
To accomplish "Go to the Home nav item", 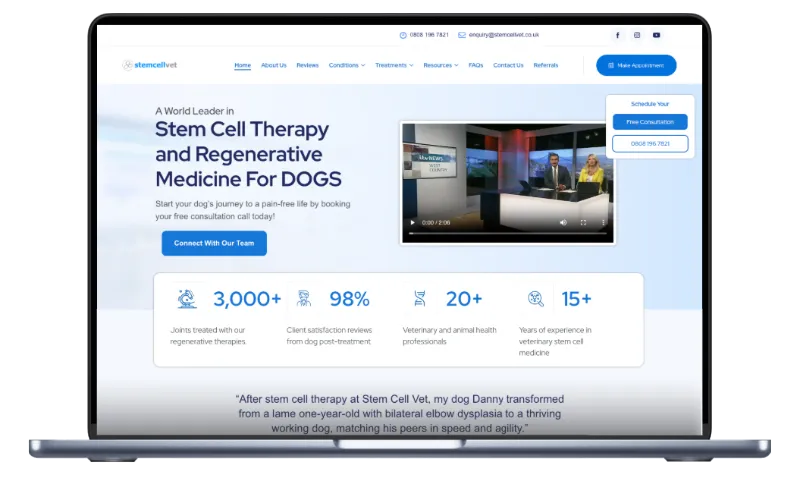I will point(242,65).
